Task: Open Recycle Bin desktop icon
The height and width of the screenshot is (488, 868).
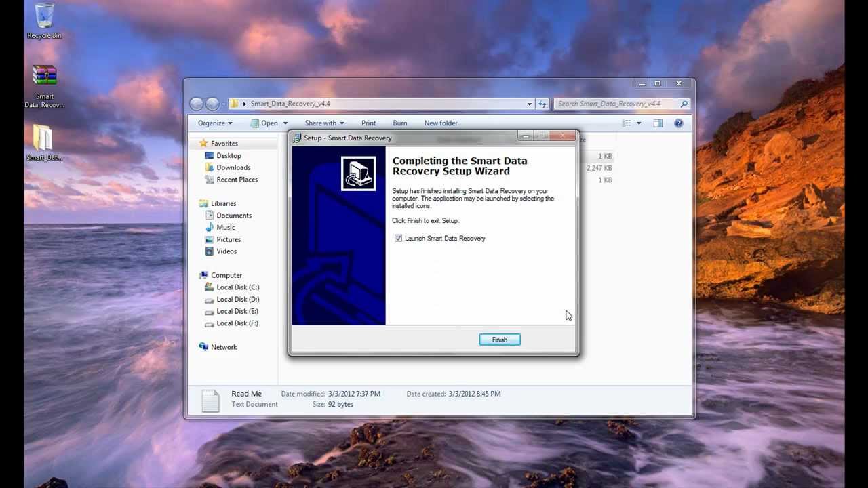Action: click(45, 21)
